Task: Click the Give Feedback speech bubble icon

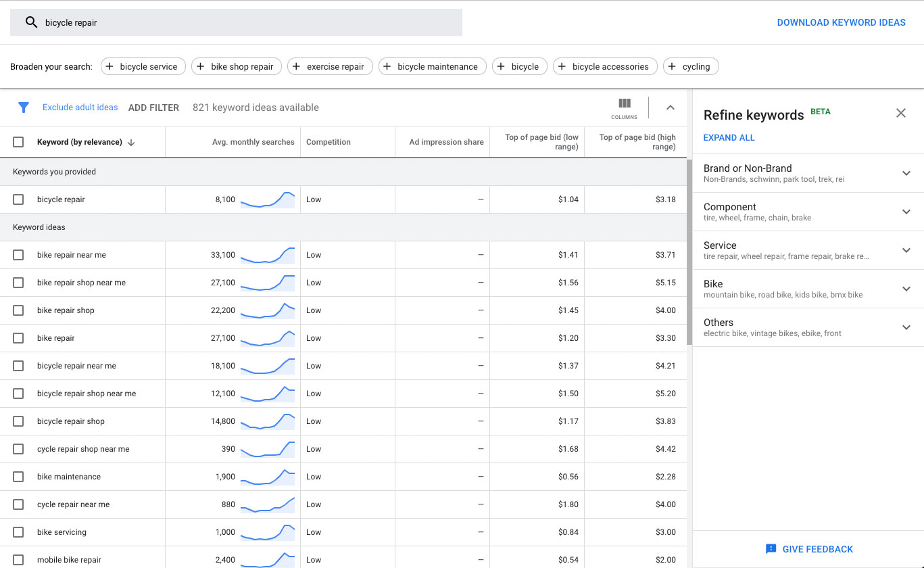Action: click(x=771, y=549)
